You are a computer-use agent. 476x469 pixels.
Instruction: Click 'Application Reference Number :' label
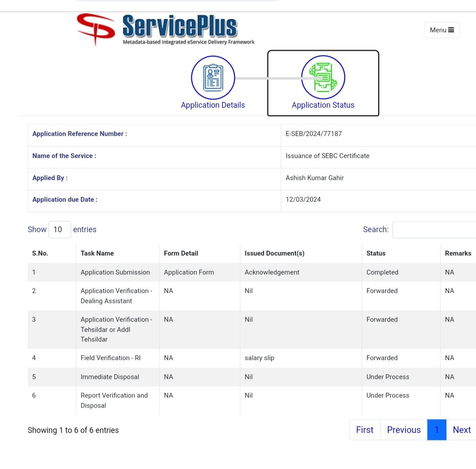point(79,134)
